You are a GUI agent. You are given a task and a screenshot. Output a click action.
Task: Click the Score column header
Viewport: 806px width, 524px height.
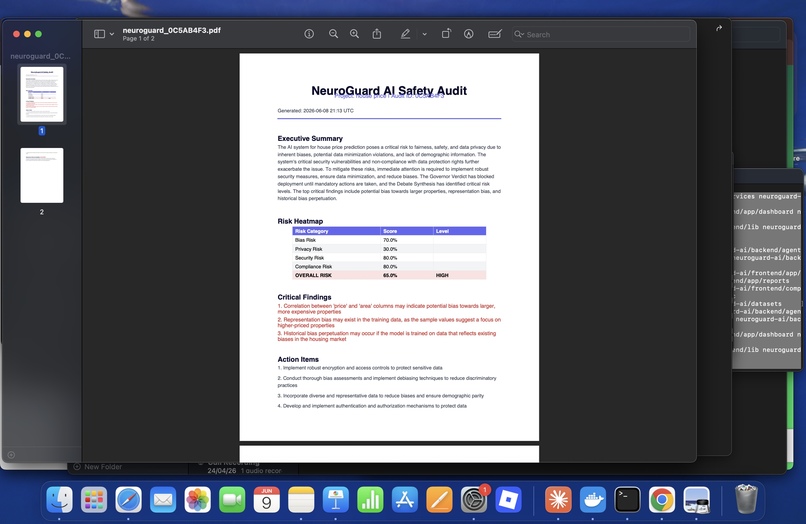click(390, 231)
